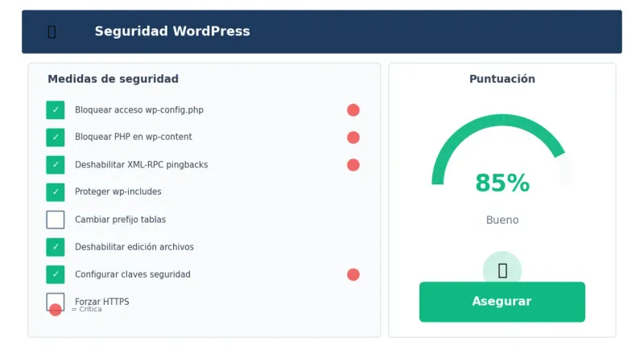
Task: Click the Deshabilitar XML-RPC pingbacks label
Action: (142, 165)
